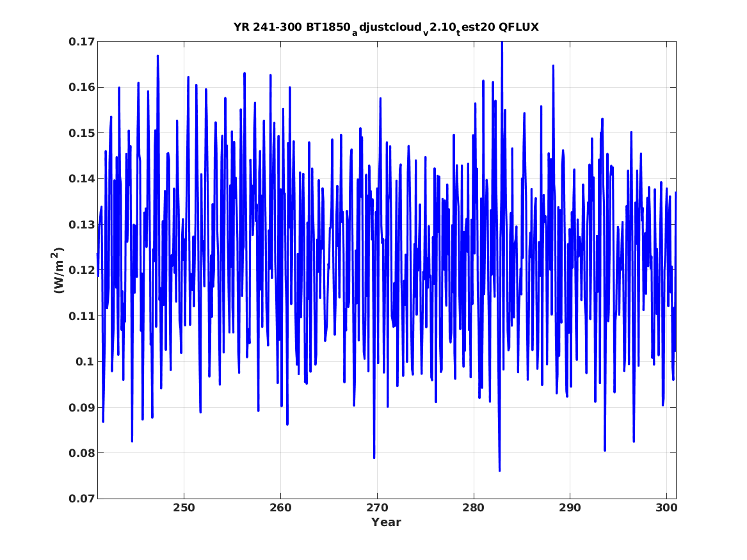Click the y-axis tick label 0.09

pyautogui.click(x=81, y=407)
